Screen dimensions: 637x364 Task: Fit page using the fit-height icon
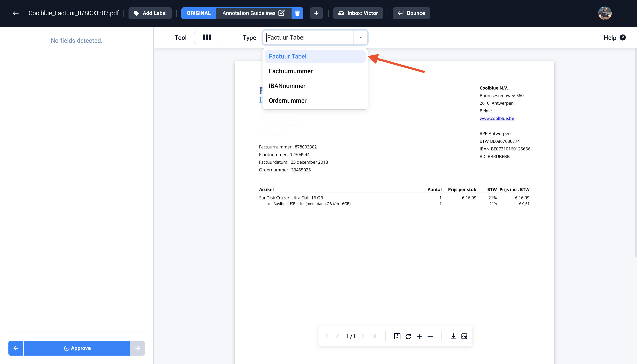pyautogui.click(x=397, y=336)
